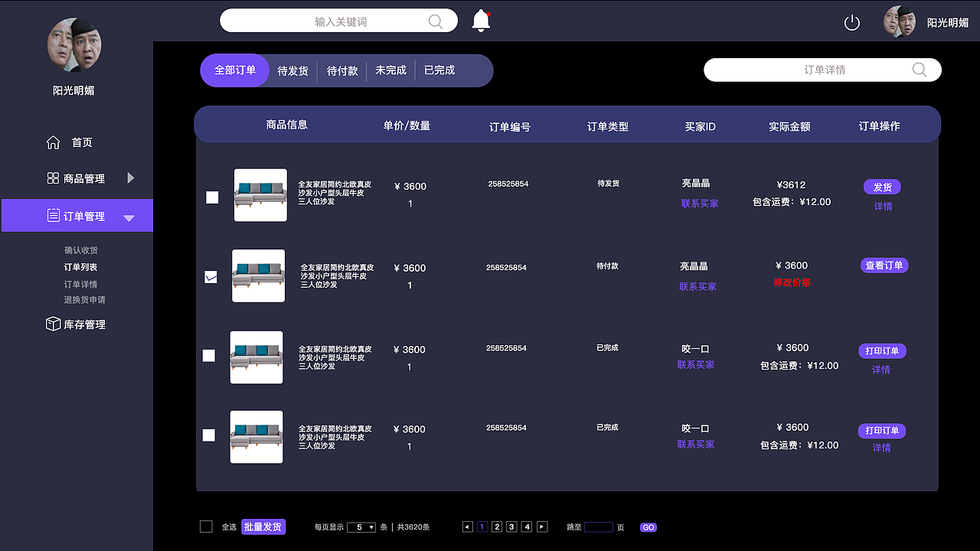The image size is (980, 551).
Task: Click the 跳至 page number input field
Action: (x=597, y=527)
